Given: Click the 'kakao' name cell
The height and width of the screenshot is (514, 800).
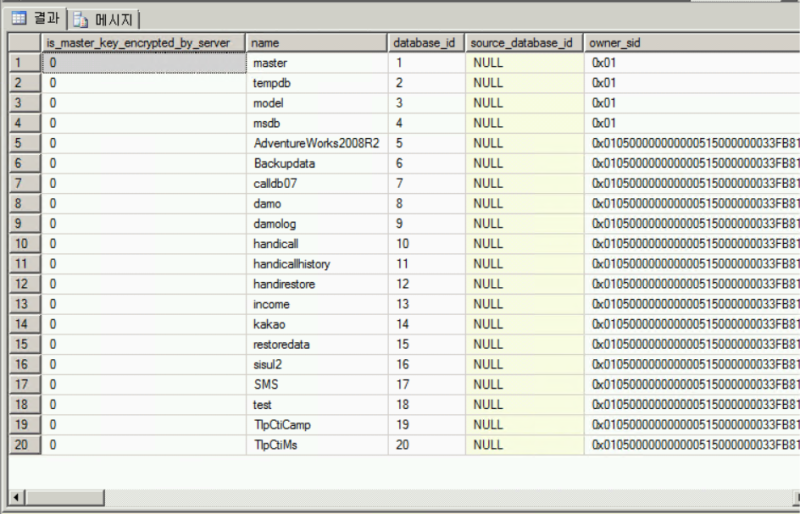Looking at the screenshot, I should 317,324.
